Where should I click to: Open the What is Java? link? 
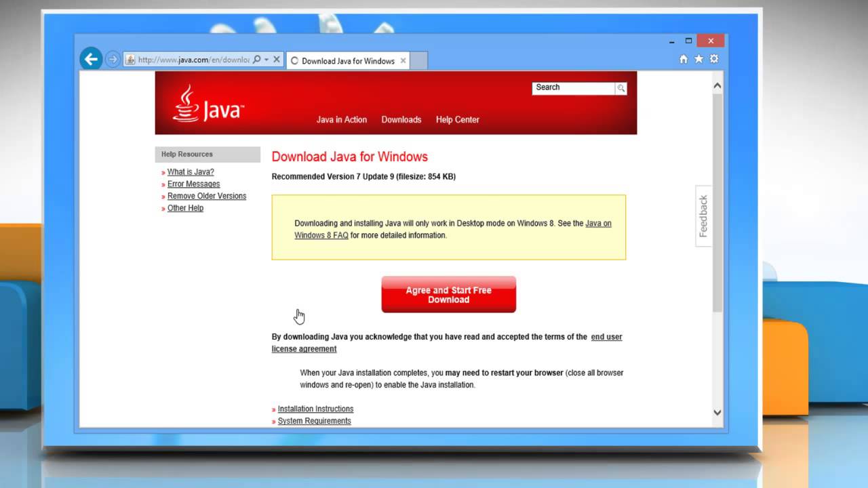pos(191,171)
